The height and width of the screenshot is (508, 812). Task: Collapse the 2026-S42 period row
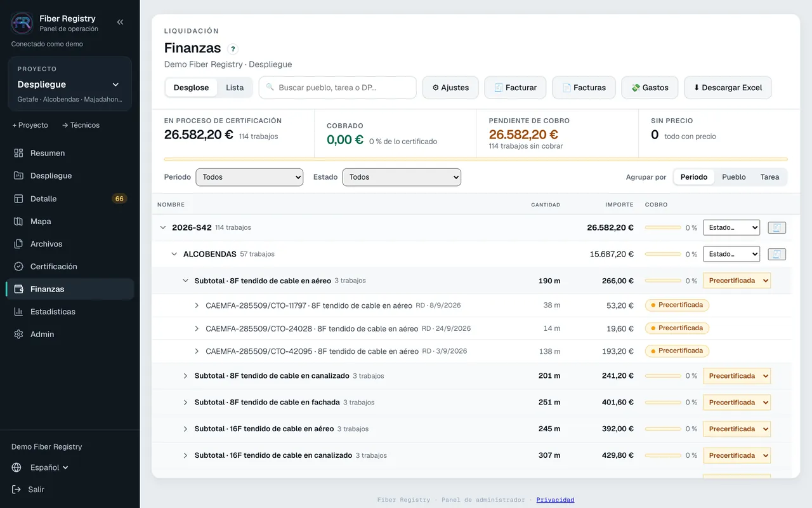pos(163,227)
